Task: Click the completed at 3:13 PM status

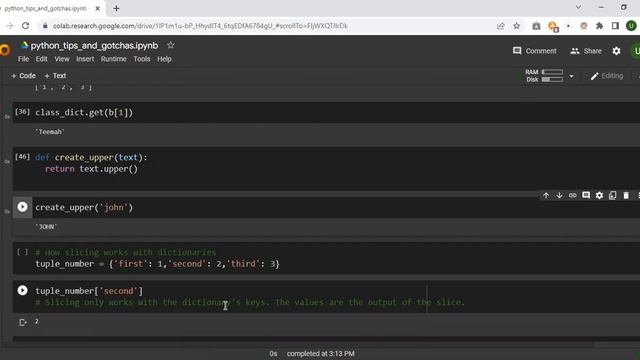Action: coord(320,353)
